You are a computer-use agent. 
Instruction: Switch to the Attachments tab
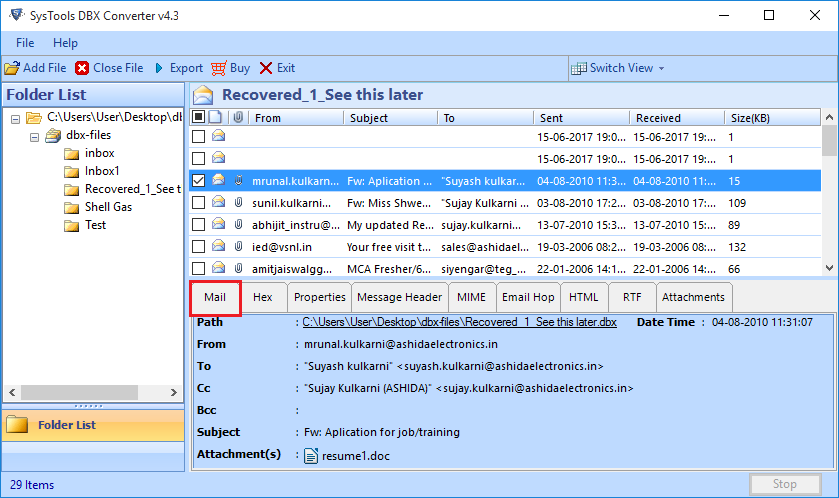click(693, 297)
